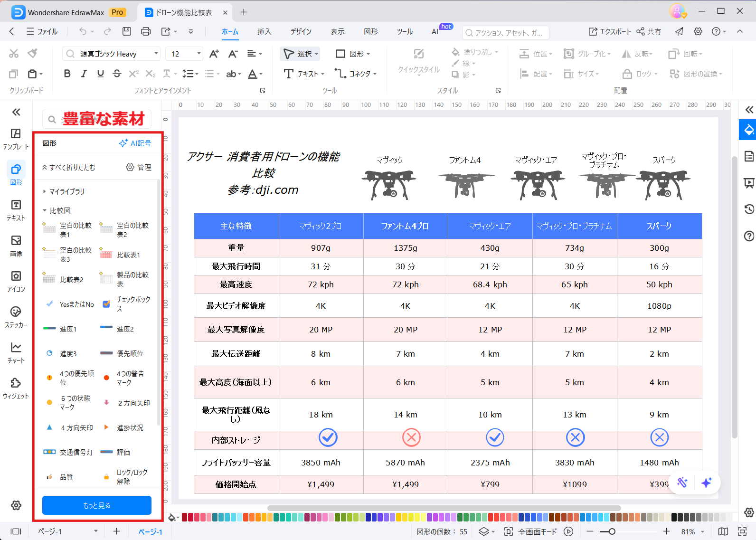Screen dimensions: 756x540
Task: Toggle Italic formatting
Action: point(84,74)
